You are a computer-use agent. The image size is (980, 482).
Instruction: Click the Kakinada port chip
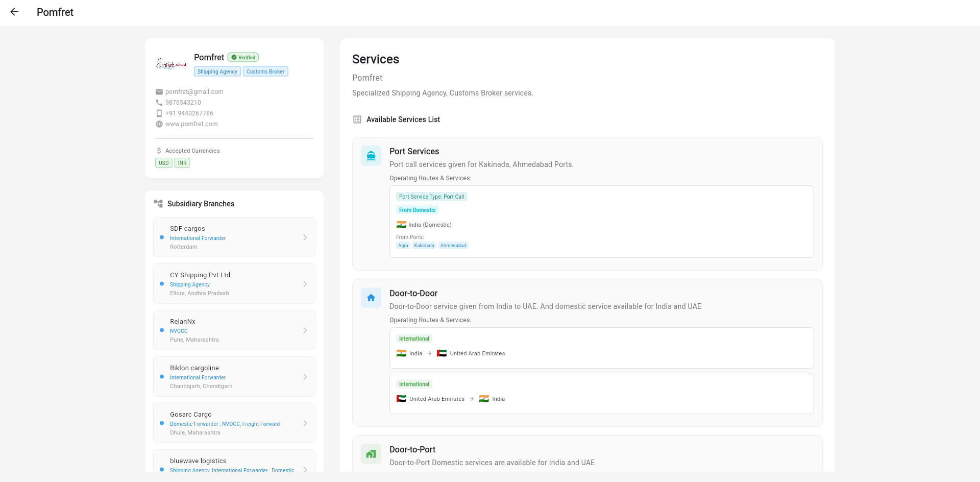click(x=424, y=246)
